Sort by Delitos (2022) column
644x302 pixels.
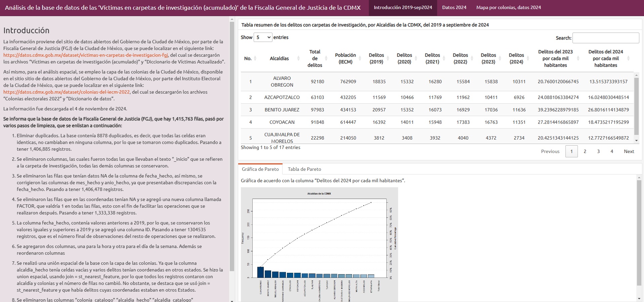(x=463, y=58)
